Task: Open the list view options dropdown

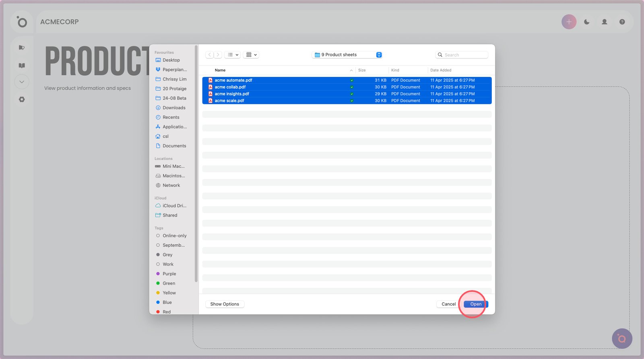Action: (x=232, y=55)
